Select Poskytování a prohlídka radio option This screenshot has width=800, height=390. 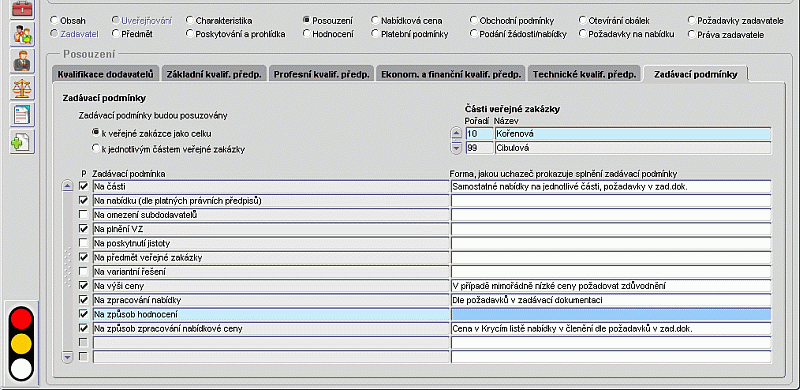(x=190, y=34)
